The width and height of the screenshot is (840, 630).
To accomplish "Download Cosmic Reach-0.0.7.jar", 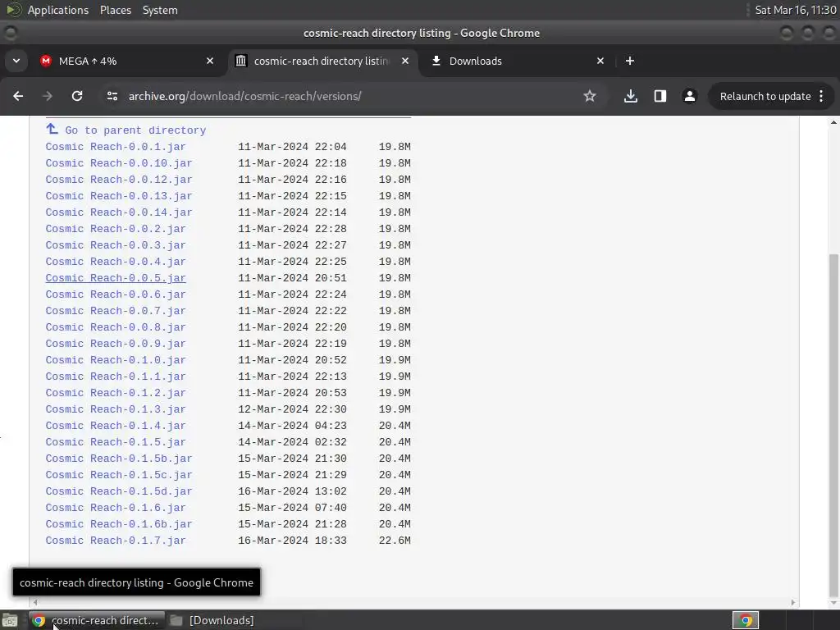I will pyautogui.click(x=115, y=311).
